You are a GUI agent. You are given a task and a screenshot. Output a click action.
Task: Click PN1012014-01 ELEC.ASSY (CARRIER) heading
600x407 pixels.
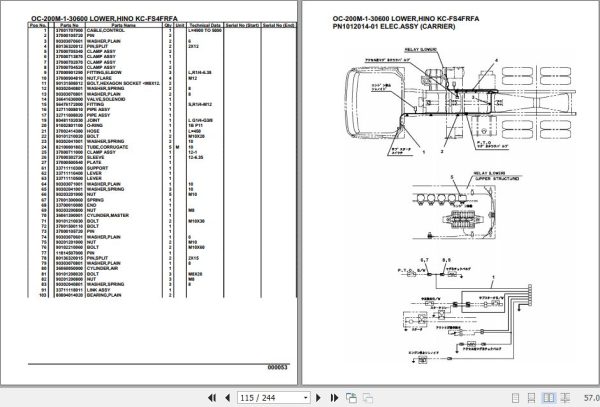(394, 26)
